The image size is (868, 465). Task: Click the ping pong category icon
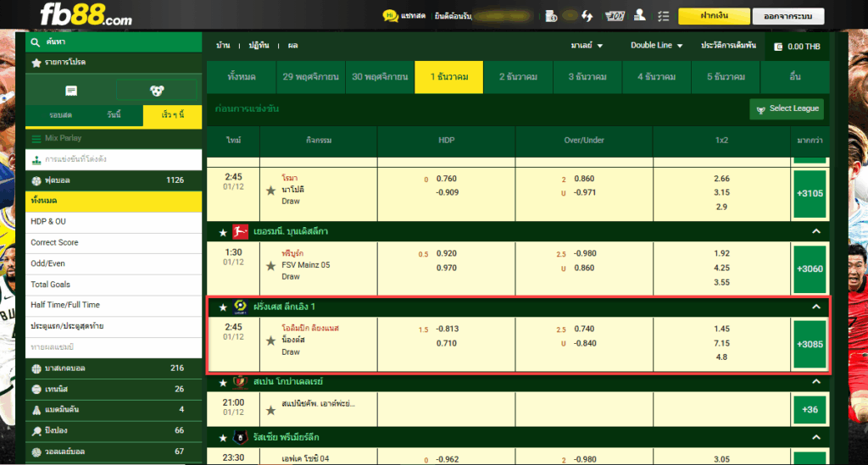pyautogui.click(x=36, y=431)
